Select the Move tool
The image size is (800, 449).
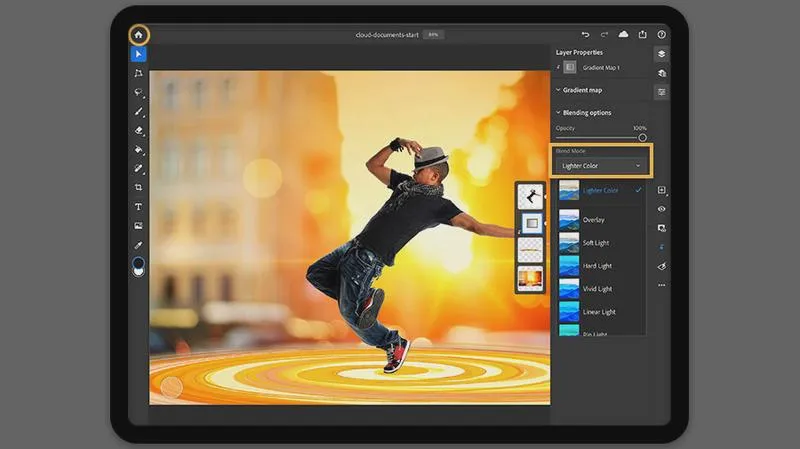tap(138, 54)
